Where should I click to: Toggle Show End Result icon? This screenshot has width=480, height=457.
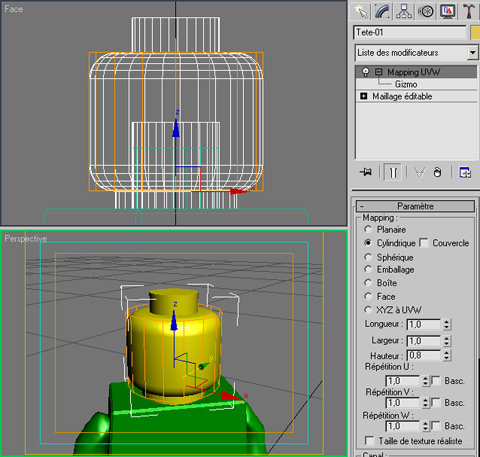pyautogui.click(x=393, y=172)
